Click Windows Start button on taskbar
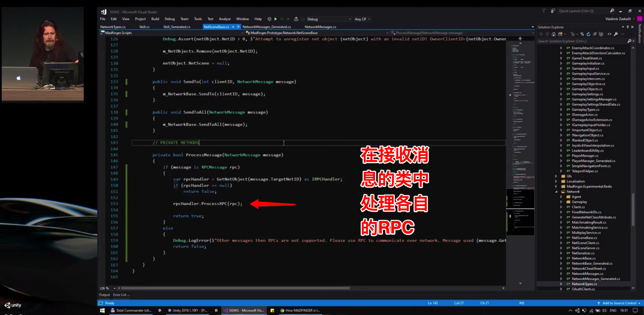This screenshot has height=315, width=644. tap(102, 310)
